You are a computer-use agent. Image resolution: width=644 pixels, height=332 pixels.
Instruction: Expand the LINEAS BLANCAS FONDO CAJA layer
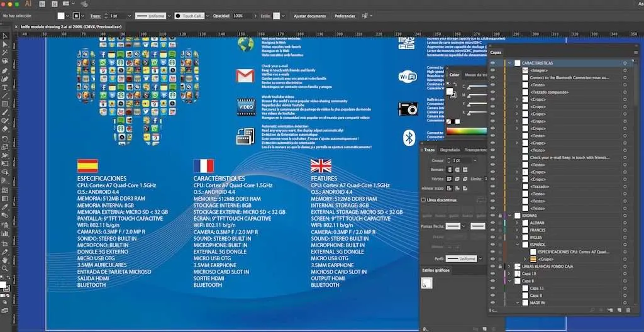509,266
